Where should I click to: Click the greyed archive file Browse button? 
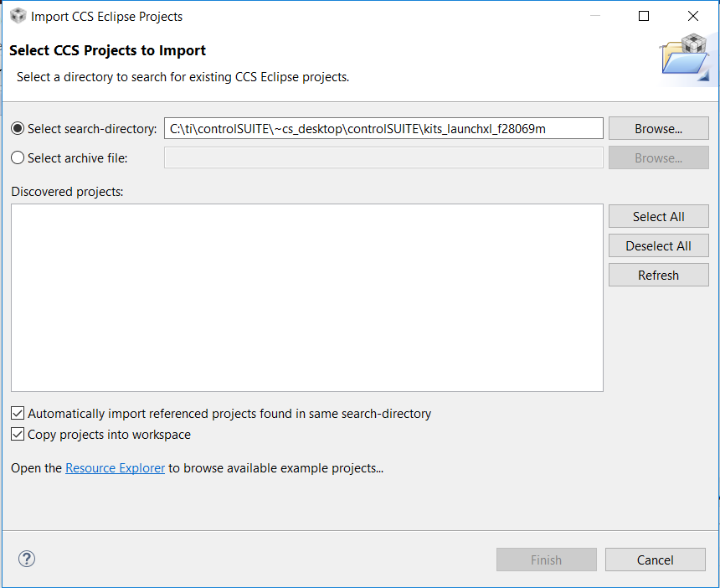[x=658, y=157]
